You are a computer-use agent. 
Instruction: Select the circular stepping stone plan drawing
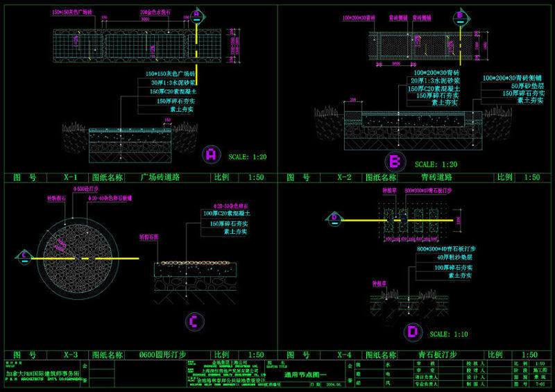click(78, 258)
